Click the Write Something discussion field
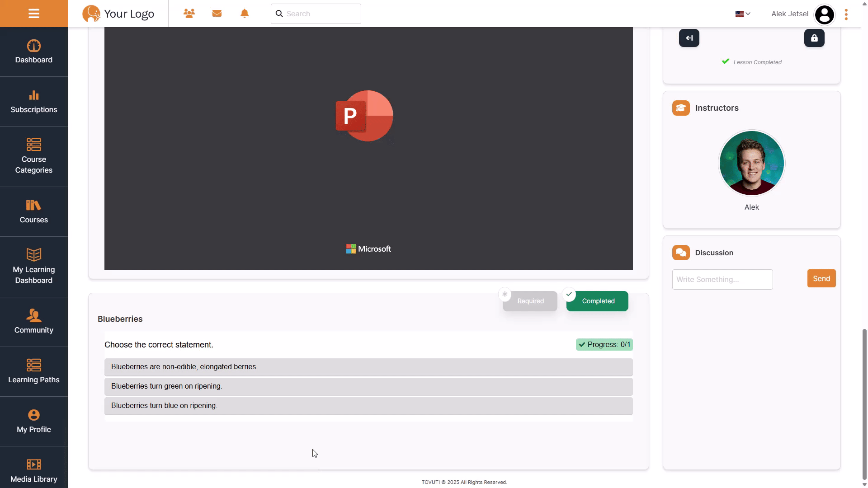 coord(722,279)
